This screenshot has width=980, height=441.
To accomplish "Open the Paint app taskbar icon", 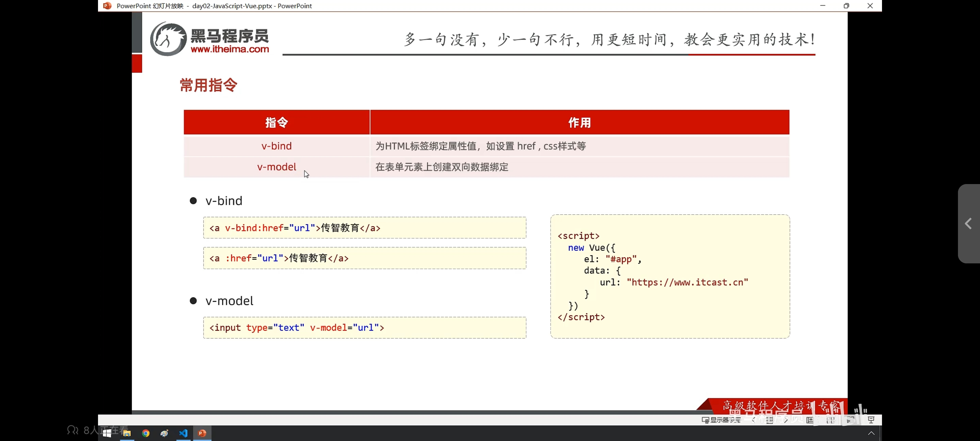I will tap(164, 433).
